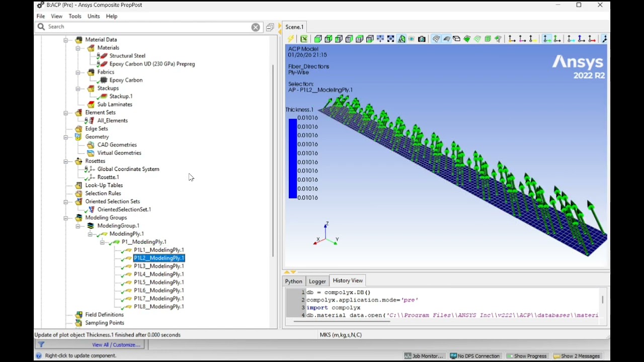This screenshot has width=644, height=362.
Task: Click the No DPS Connection button
Action: click(x=474, y=355)
